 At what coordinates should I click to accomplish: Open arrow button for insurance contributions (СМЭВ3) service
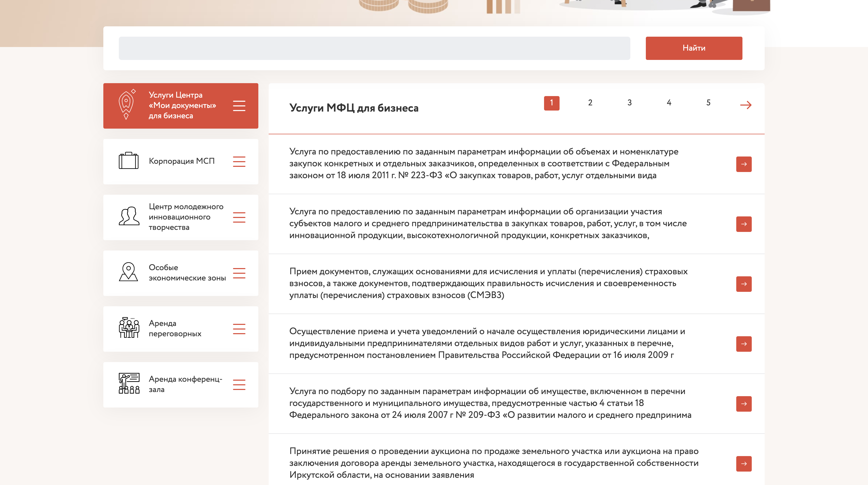(x=744, y=284)
